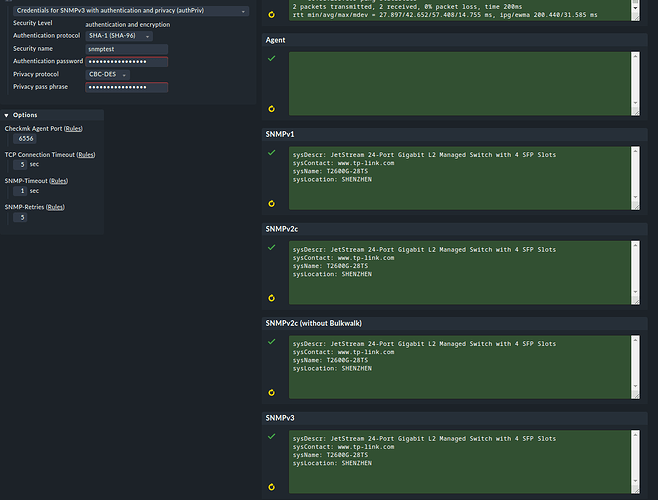Open Rules link for SNMP-Timeout
This screenshot has height=500, width=658.
(x=58, y=181)
